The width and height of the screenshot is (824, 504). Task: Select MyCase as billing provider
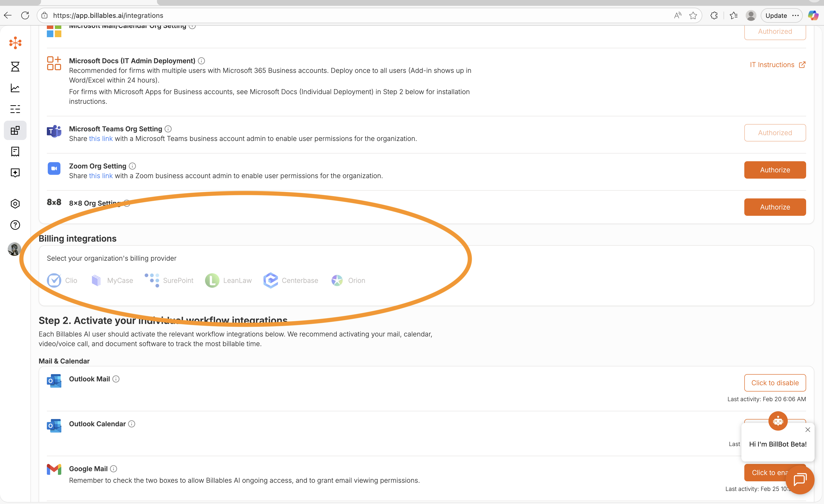point(112,280)
